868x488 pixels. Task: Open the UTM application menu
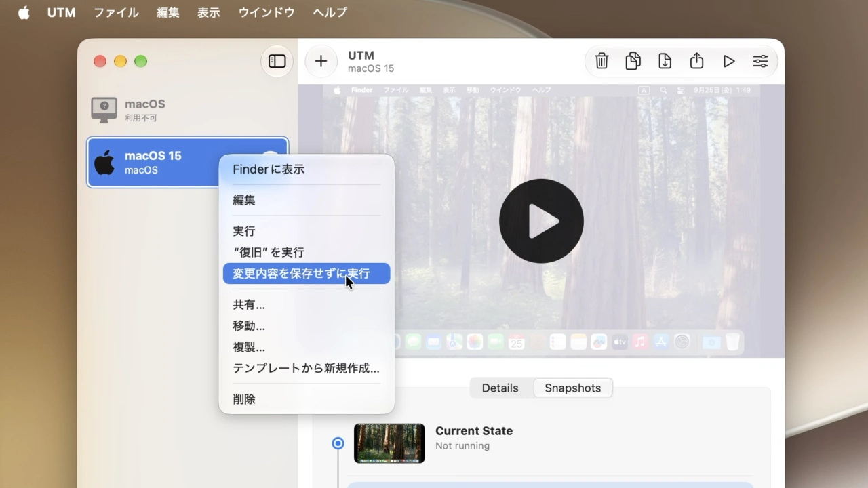pos(62,12)
